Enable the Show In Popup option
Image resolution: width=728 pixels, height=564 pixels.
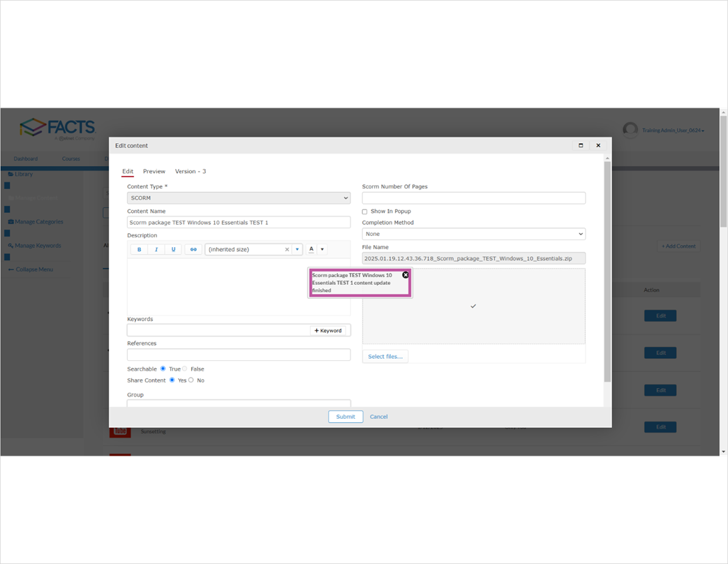(x=364, y=211)
